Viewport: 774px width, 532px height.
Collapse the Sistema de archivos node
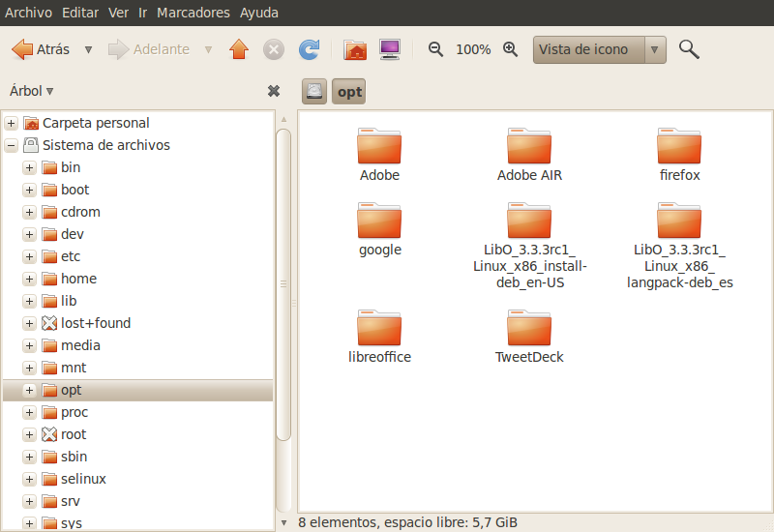point(12,145)
